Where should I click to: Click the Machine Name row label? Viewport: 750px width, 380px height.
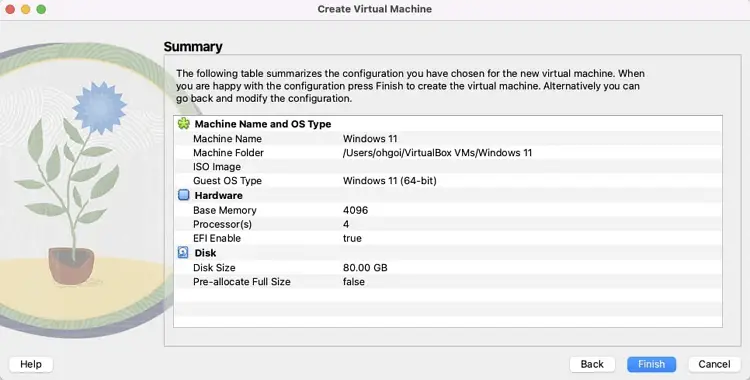coord(227,139)
